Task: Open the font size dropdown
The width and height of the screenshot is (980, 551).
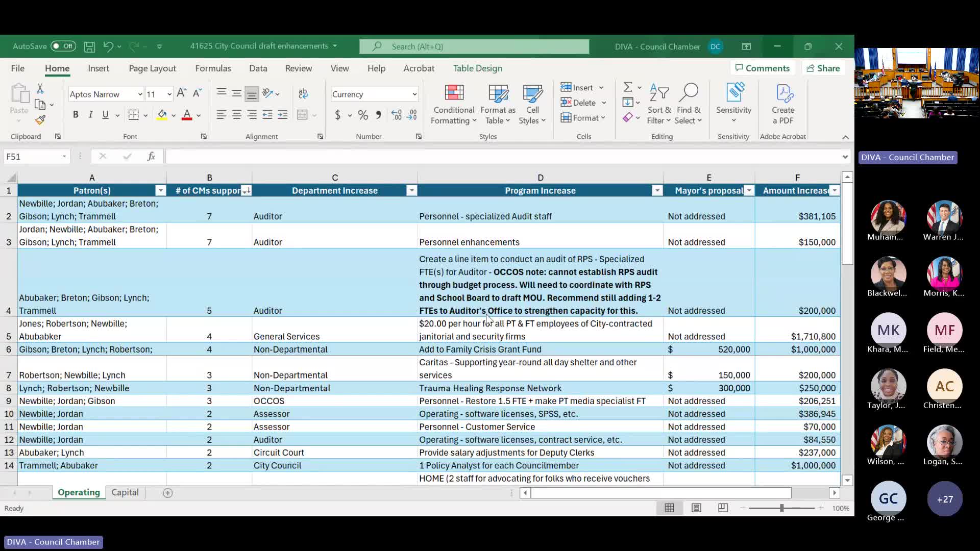Action: pos(169,94)
